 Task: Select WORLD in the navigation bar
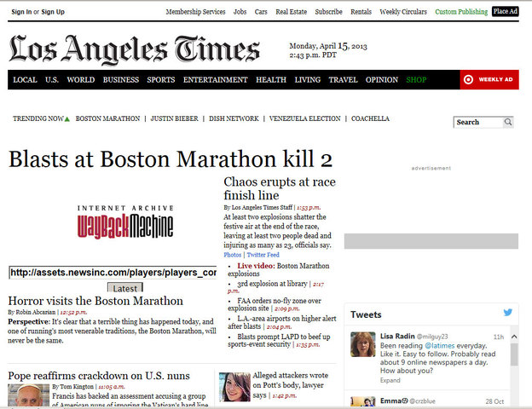81,80
